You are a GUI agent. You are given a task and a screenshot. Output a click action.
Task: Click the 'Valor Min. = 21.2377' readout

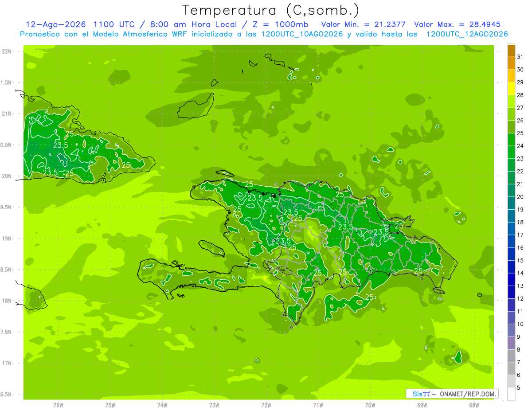click(x=363, y=24)
